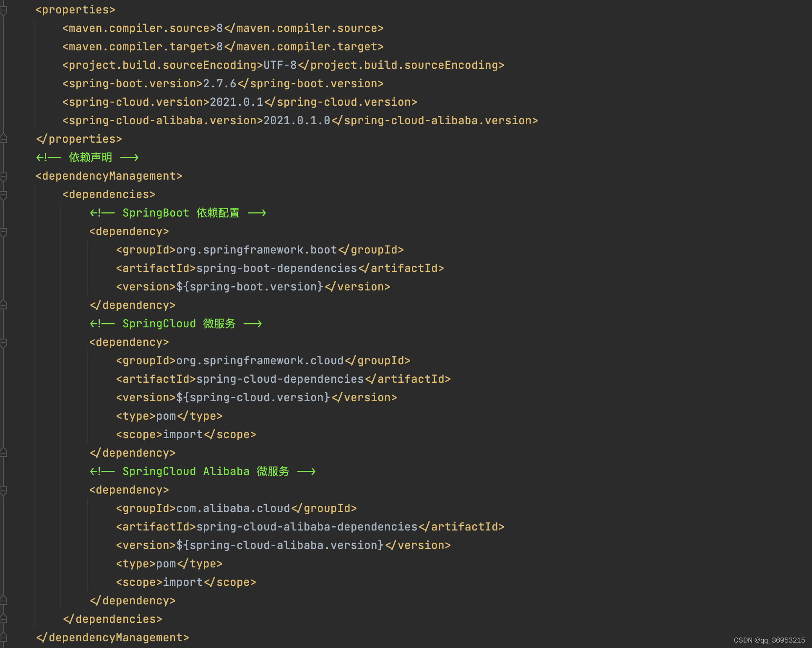Image resolution: width=812 pixels, height=648 pixels.
Task: Click the spring-cloud.version value 2021.0.1
Action: point(236,102)
